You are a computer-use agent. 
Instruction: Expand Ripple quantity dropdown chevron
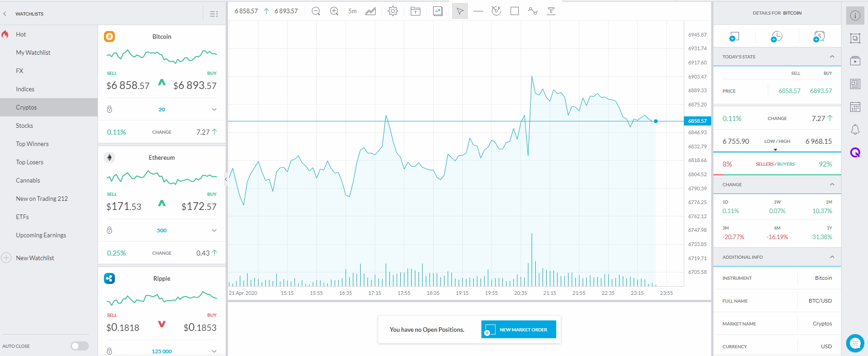[214, 351]
